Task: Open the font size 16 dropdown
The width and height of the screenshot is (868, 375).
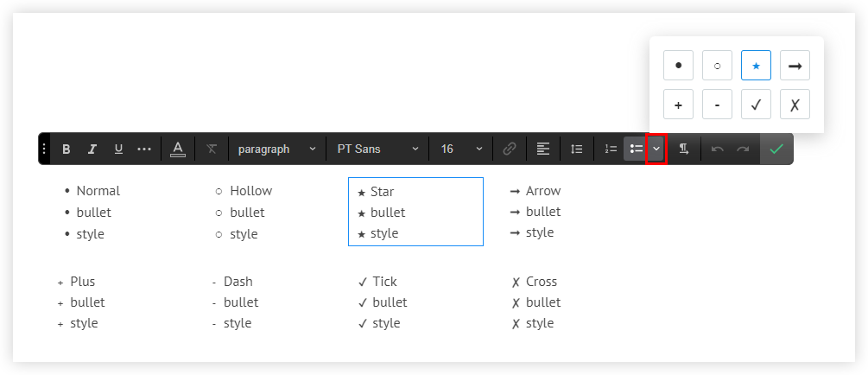Action: click(x=461, y=149)
